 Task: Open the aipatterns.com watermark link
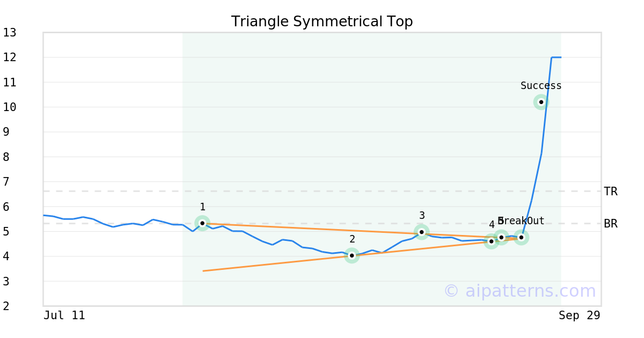point(519,291)
